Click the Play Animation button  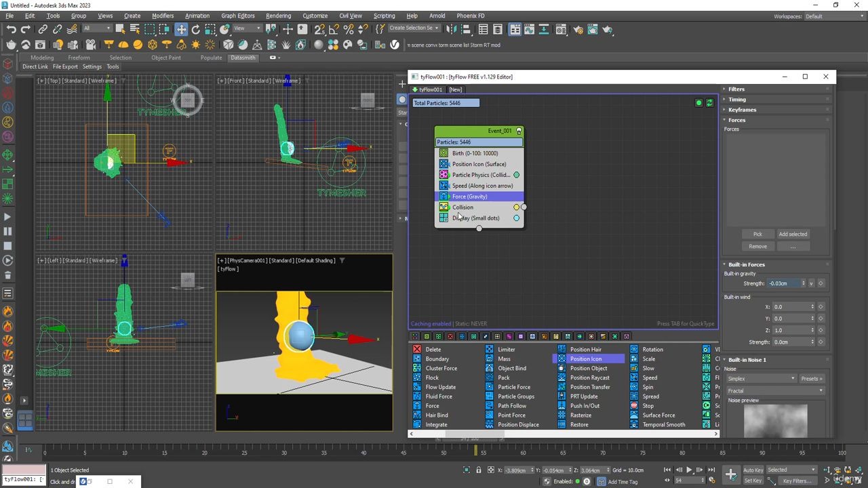[x=689, y=470]
